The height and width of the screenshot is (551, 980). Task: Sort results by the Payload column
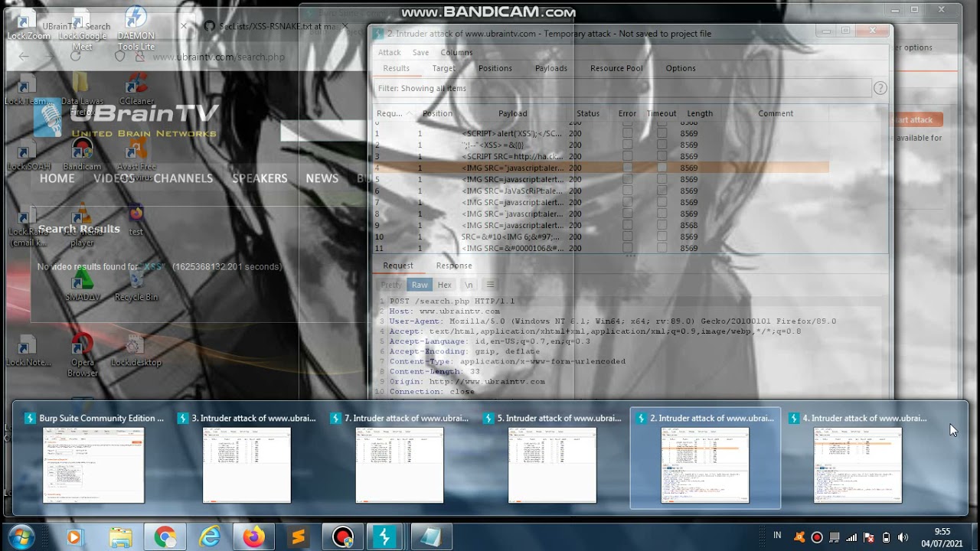(x=512, y=113)
